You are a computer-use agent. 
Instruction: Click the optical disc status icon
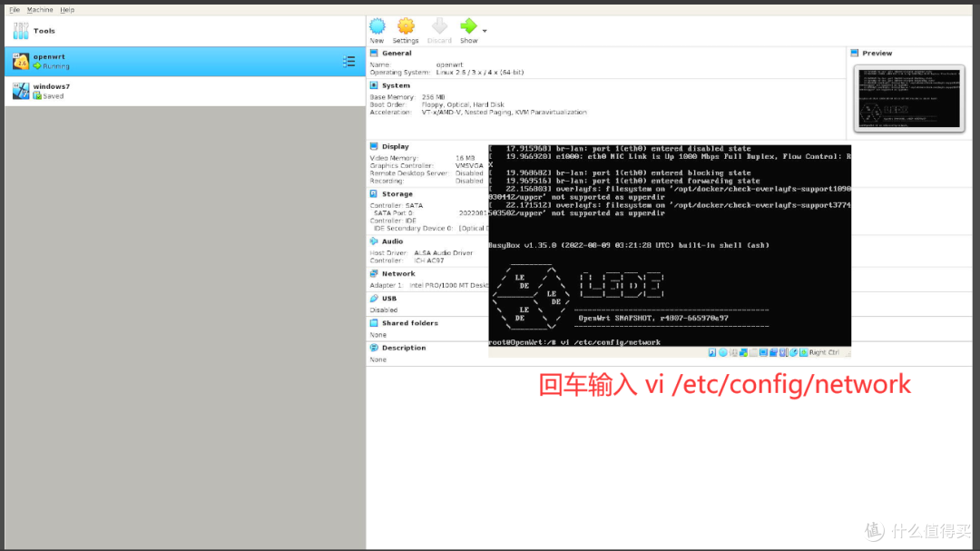pyautogui.click(x=723, y=353)
